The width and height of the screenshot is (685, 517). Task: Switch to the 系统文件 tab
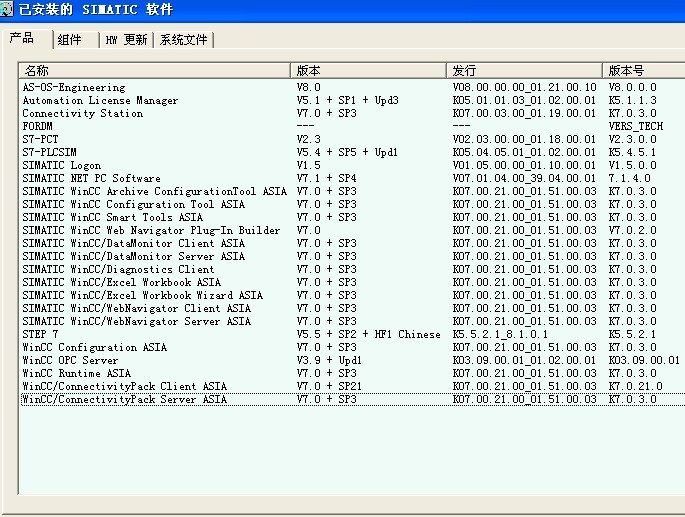pyautogui.click(x=183, y=40)
